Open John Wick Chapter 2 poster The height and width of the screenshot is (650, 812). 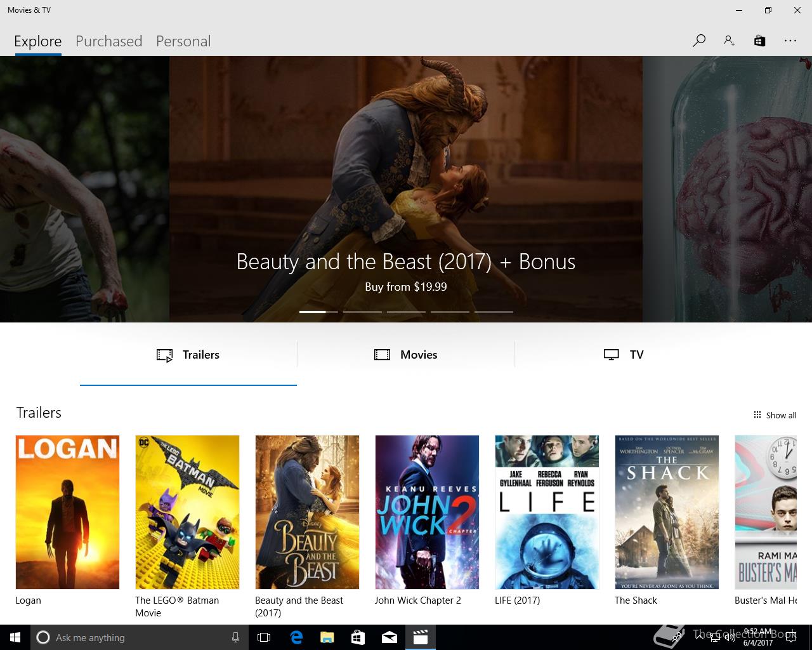pyautogui.click(x=427, y=512)
